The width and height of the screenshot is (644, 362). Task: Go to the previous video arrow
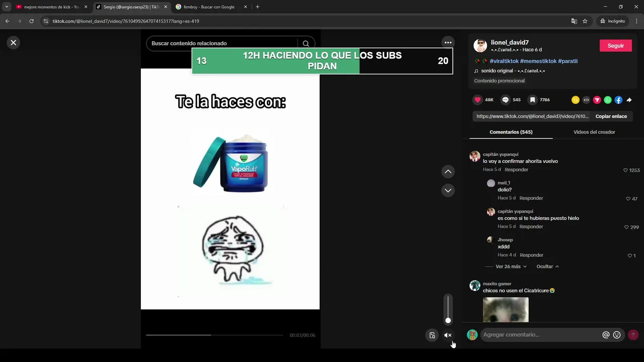click(x=448, y=172)
